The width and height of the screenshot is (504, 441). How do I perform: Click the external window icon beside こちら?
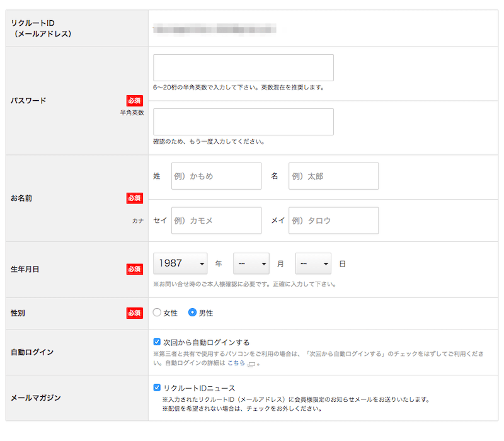(x=251, y=364)
